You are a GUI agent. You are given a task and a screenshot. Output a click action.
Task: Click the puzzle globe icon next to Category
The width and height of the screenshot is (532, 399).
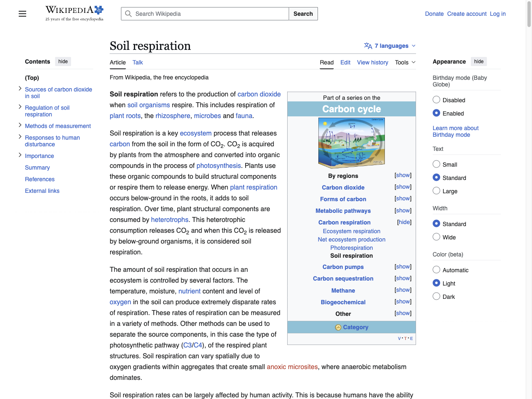337,327
